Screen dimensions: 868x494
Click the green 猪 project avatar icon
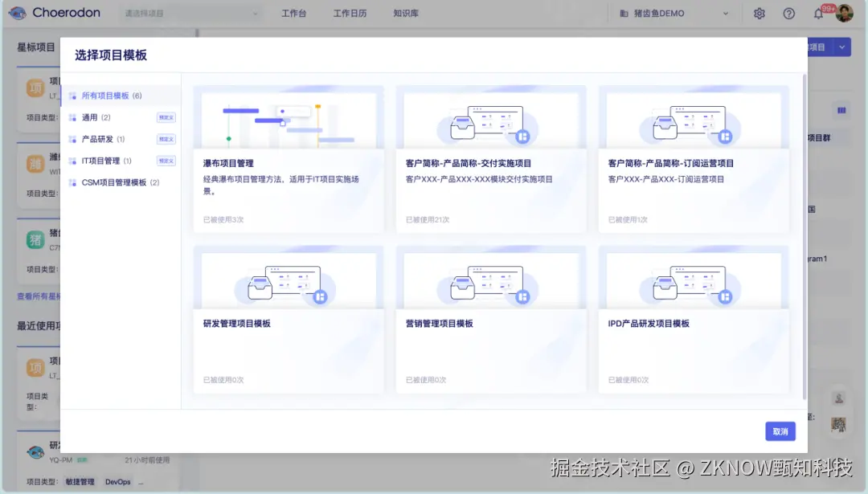pyautogui.click(x=35, y=239)
